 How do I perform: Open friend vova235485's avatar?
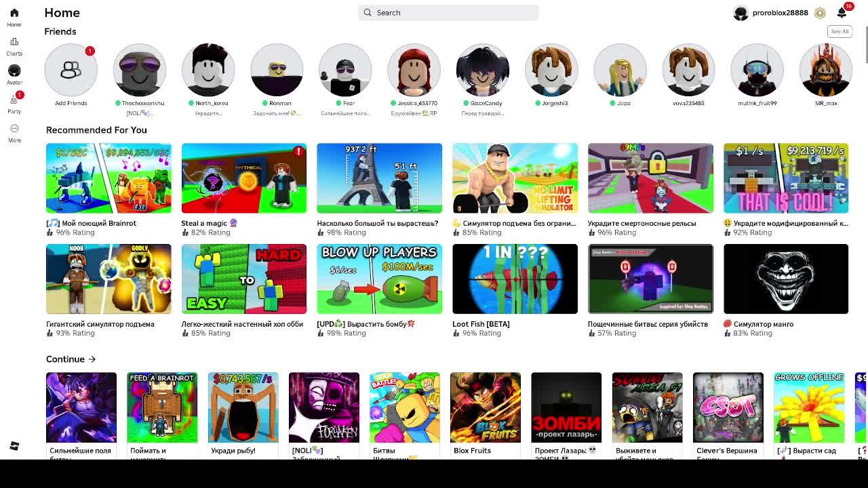pos(688,70)
